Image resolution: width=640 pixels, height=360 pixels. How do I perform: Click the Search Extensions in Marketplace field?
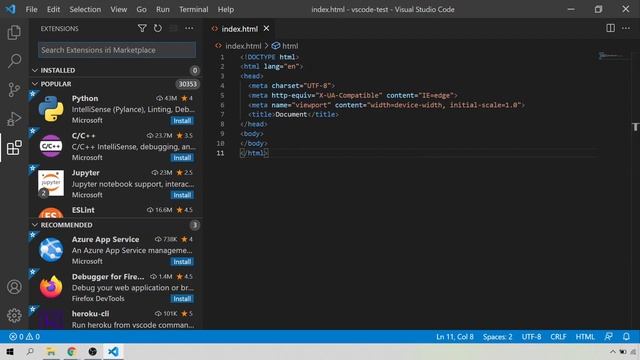pos(117,50)
